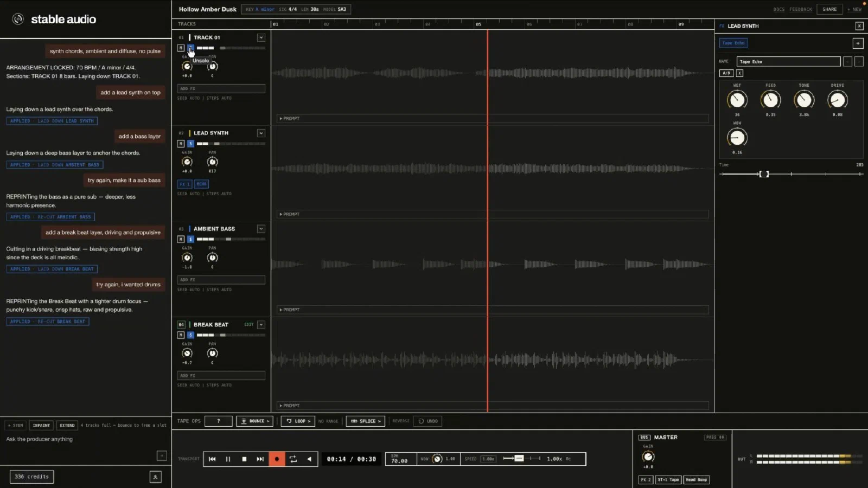Open the Docs link
This screenshot has width=868, height=488.
[778, 9]
